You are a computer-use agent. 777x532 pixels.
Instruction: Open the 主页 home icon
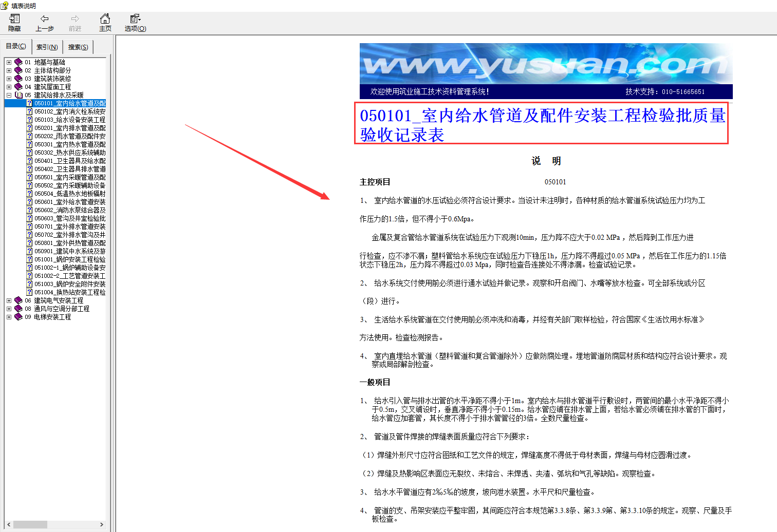tap(105, 19)
